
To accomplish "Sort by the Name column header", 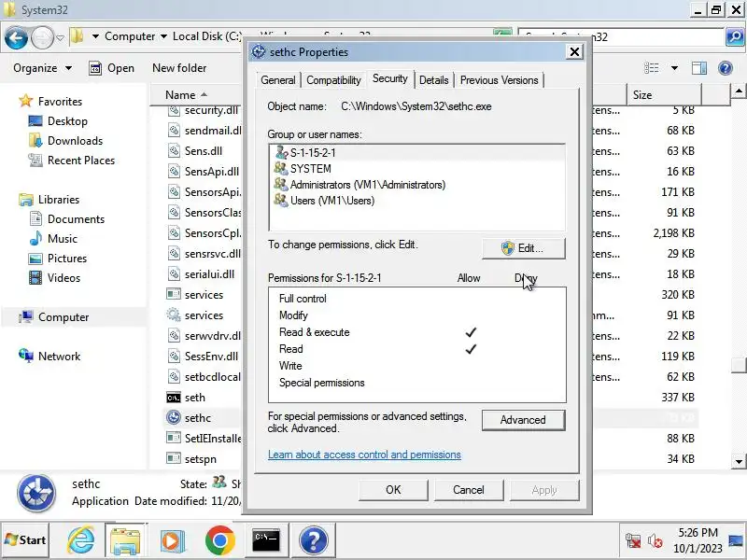I will (x=196, y=95).
